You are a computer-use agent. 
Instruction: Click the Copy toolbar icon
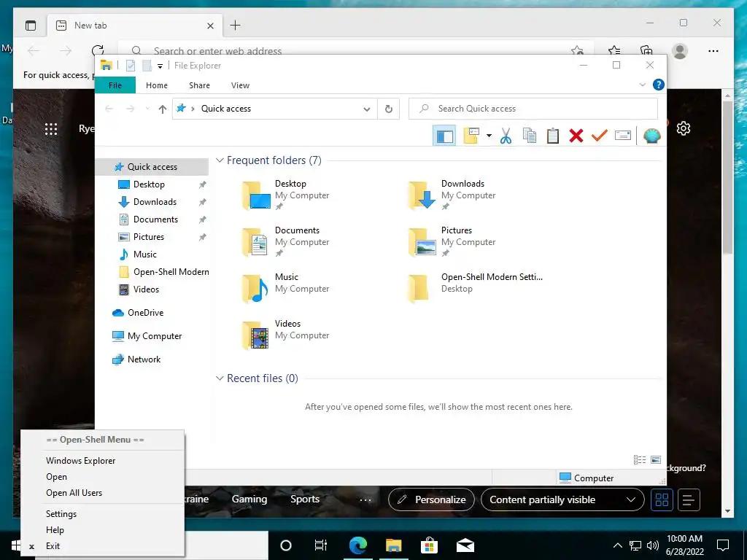tap(530, 136)
